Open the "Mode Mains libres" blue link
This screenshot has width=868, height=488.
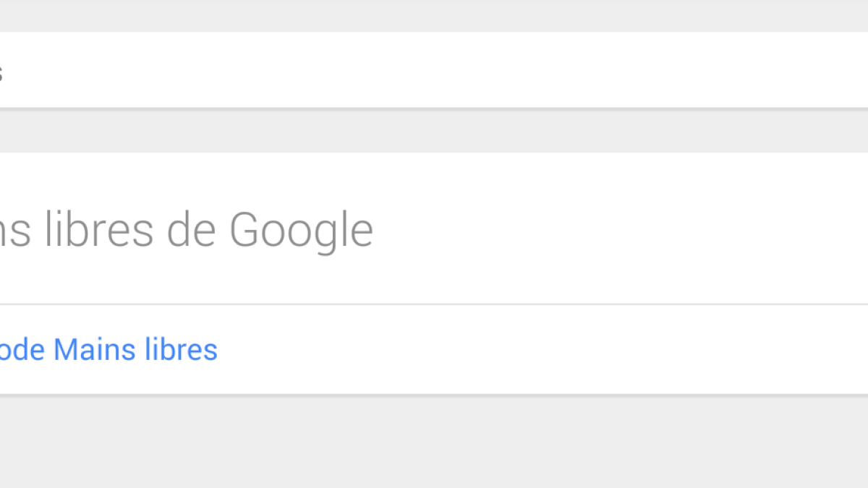109,350
